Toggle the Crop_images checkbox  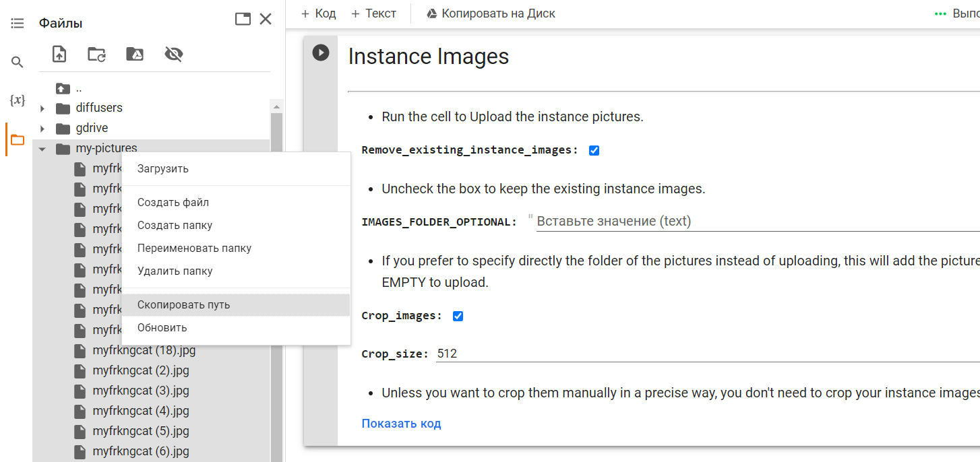458,316
